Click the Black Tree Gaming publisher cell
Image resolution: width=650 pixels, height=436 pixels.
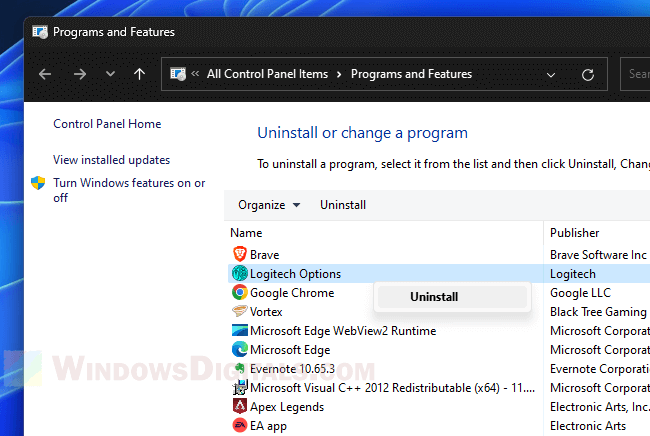point(598,312)
